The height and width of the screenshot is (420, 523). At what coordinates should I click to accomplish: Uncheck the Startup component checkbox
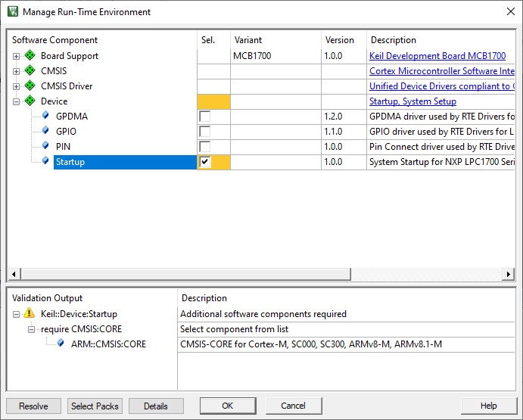click(204, 162)
